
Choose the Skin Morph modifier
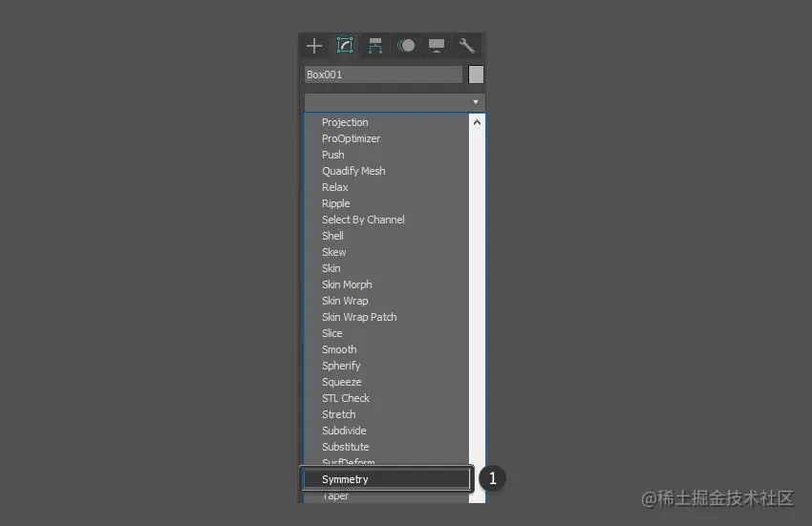[x=347, y=284]
